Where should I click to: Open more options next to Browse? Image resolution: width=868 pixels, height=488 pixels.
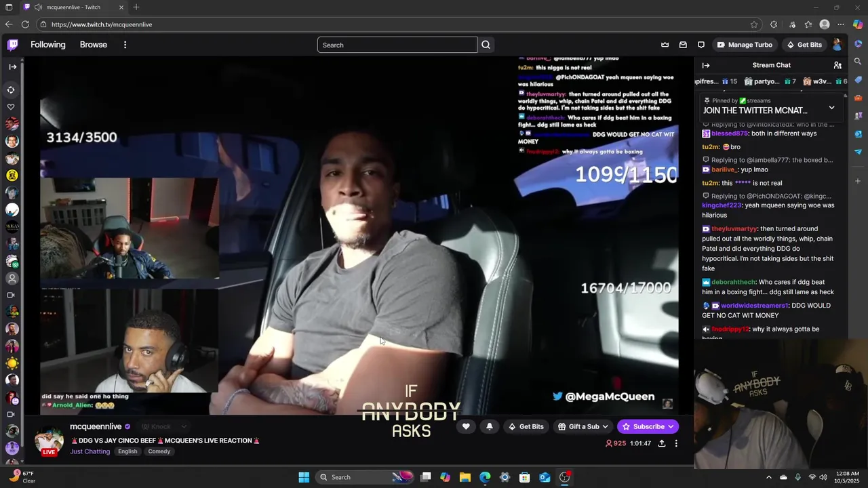click(125, 45)
